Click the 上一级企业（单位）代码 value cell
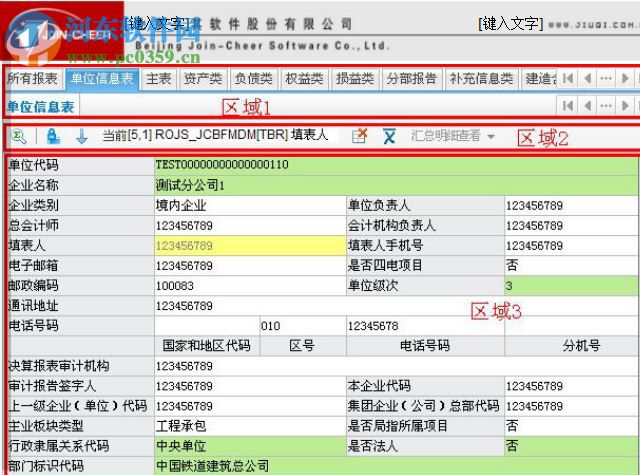 tap(250, 406)
